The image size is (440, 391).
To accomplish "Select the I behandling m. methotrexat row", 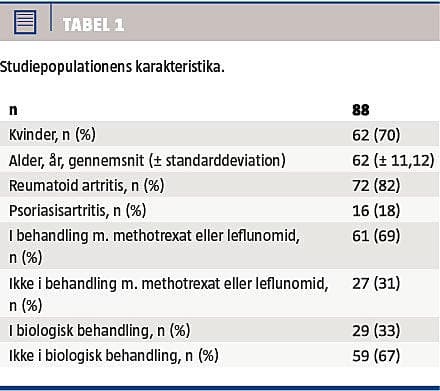I will click(220, 246).
